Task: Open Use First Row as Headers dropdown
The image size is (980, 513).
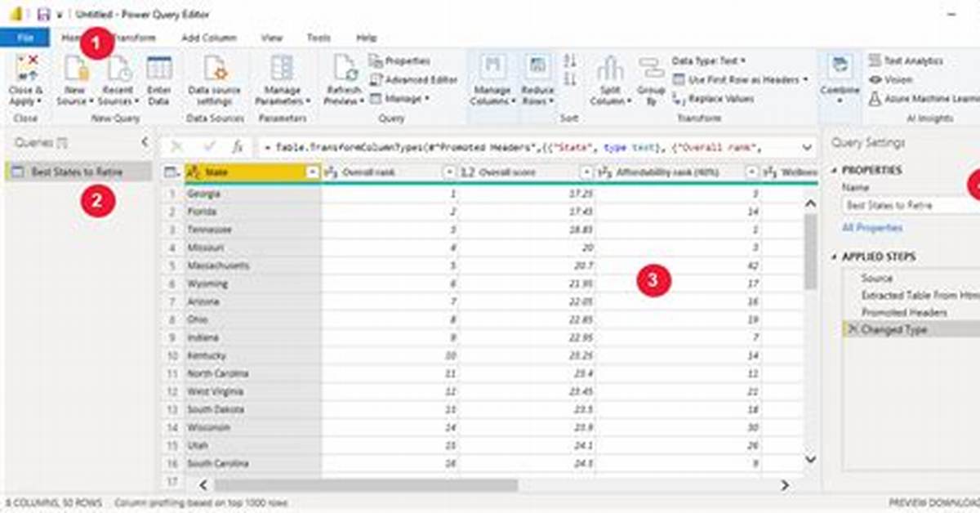Action: 741,80
